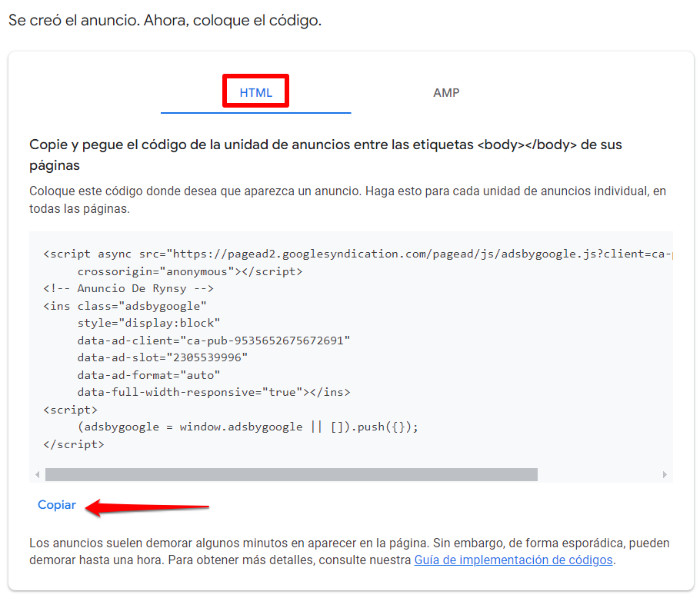
Task: Click the data-full-width-responsive line
Action: click(x=214, y=393)
